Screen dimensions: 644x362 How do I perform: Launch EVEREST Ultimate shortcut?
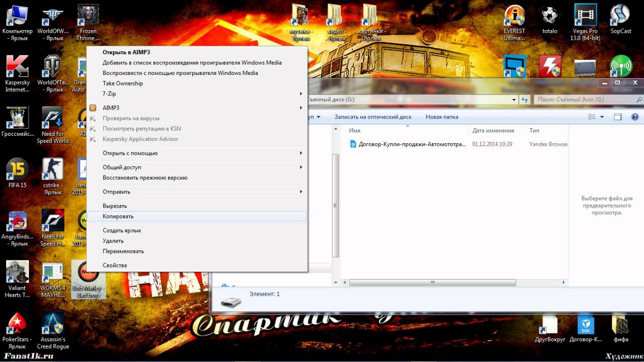[514, 23]
